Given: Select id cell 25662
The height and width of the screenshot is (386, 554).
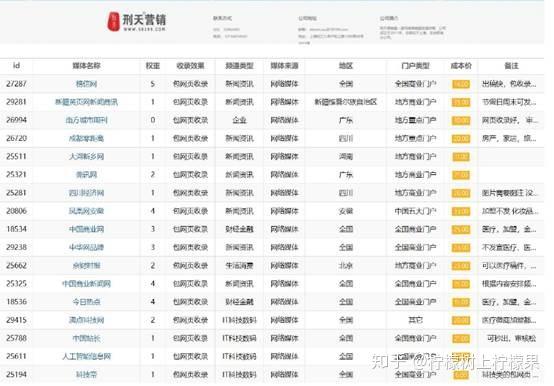Looking at the screenshot, I should pos(16,266).
